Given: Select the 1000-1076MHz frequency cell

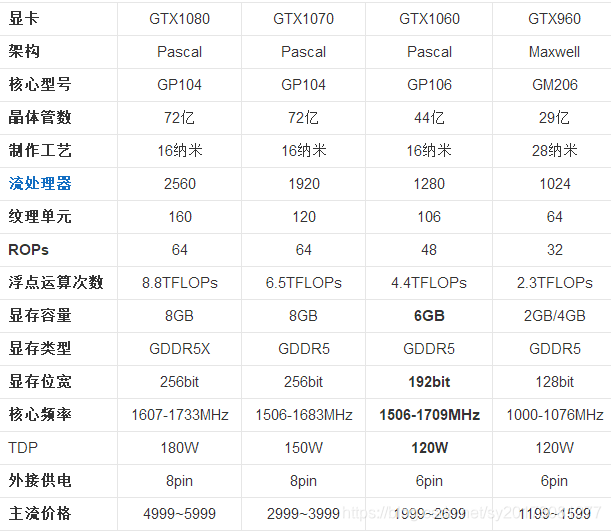Looking at the screenshot, I should tap(554, 415).
